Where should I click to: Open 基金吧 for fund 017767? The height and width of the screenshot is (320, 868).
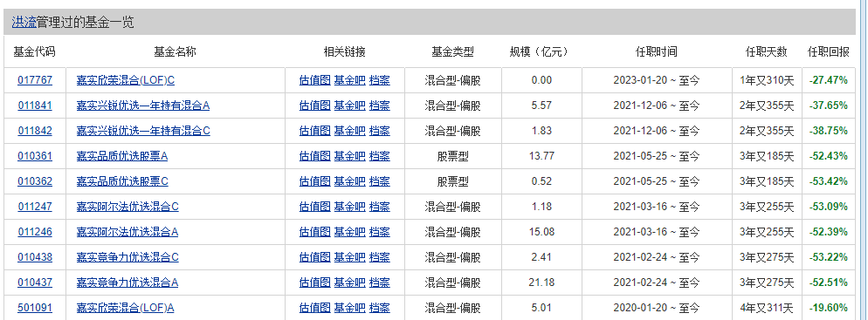pos(350,80)
